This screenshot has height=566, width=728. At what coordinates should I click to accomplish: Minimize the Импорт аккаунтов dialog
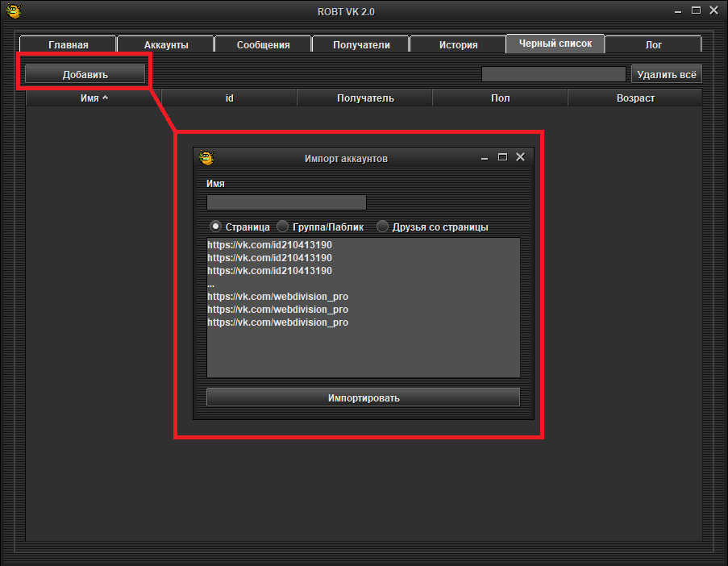click(485, 158)
